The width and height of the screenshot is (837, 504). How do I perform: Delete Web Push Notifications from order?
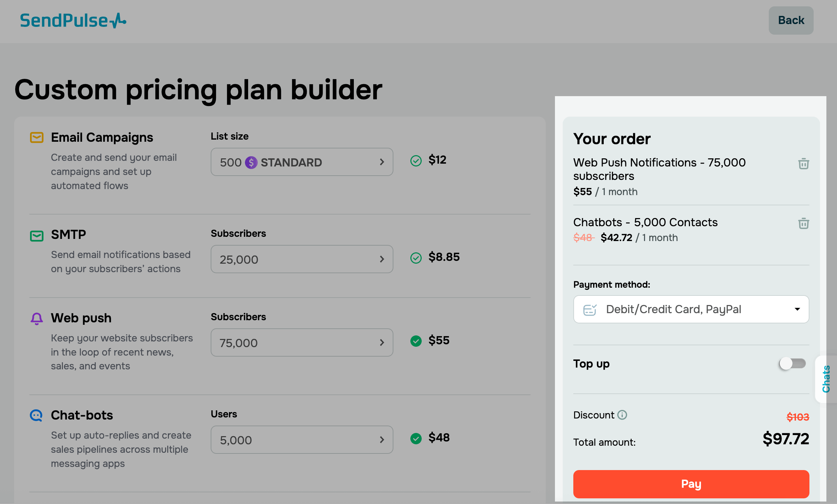point(803,164)
